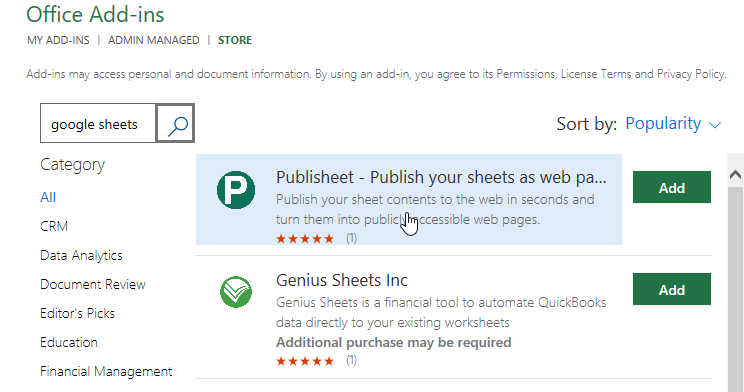This screenshot has height=392, width=744.
Task: Filter by the Editor's Picks category
Action: [x=77, y=313]
